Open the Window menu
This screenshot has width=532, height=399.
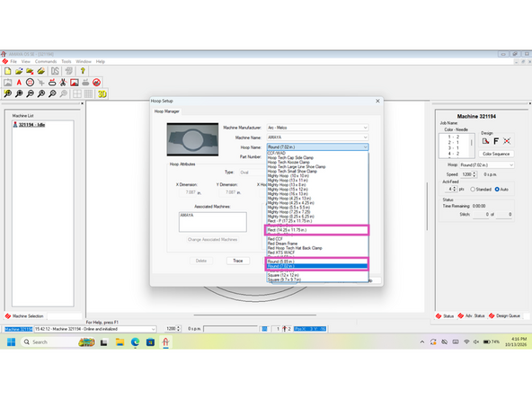(84, 61)
